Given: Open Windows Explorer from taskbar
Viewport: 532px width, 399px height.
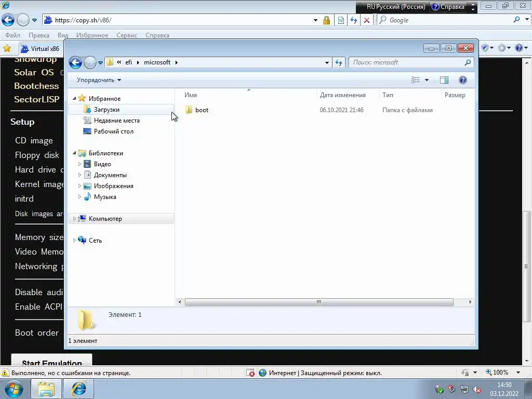Looking at the screenshot, I should coord(46,389).
